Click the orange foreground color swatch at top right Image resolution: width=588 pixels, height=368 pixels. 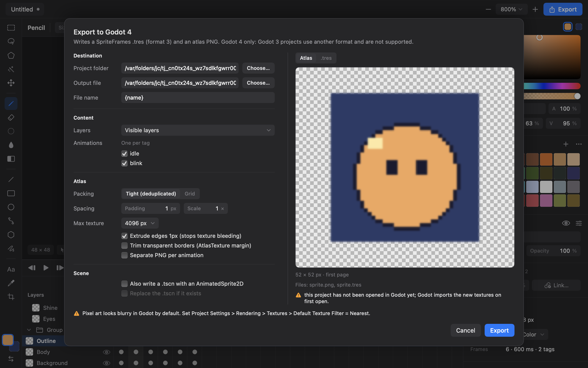[x=568, y=27]
